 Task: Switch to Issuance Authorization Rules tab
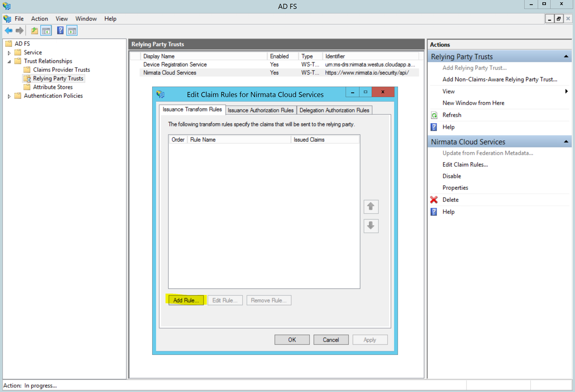[x=261, y=110]
